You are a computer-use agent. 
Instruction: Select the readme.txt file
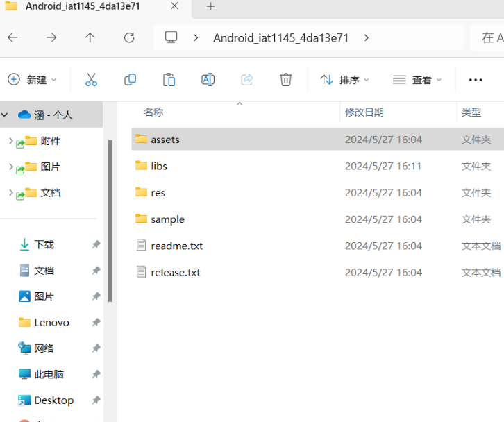pos(317,246)
